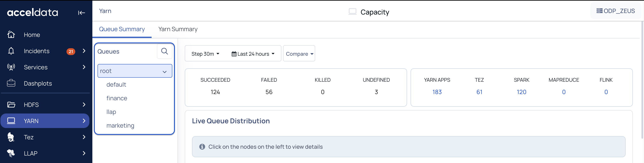Click the LLAP icon in the sidebar
This screenshot has height=163, width=644.
pyautogui.click(x=11, y=153)
